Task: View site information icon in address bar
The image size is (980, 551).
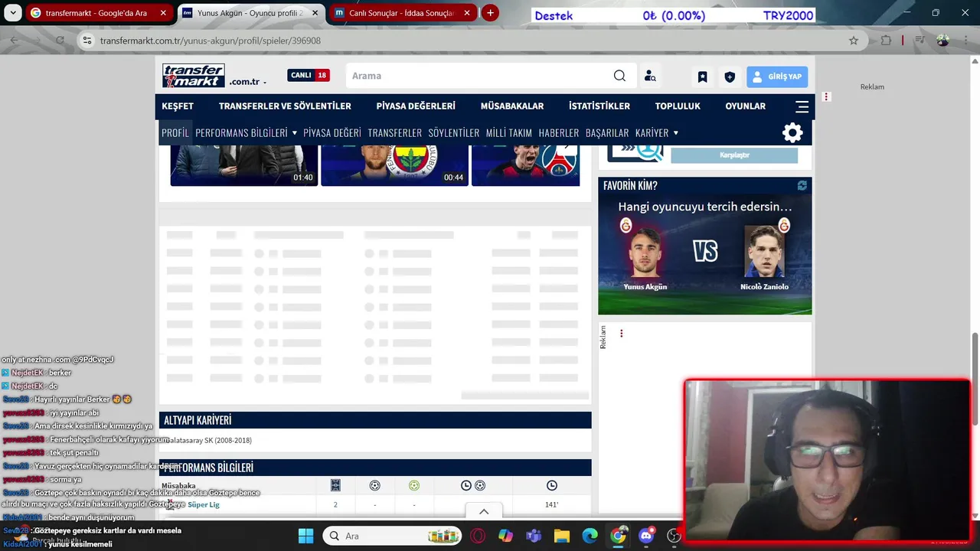Action: 87,41
